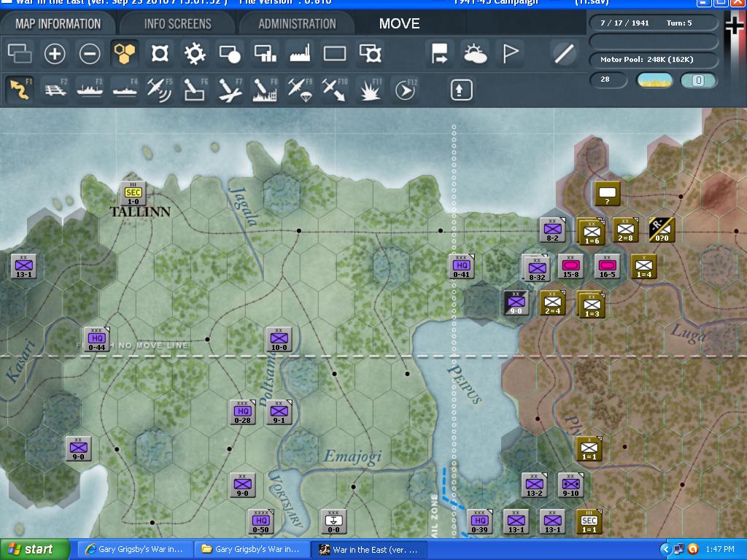Image resolution: width=747 pixels, height=560 pixels.
Task: Click the 28 value pill
Action: pyautogui.click(x=608, y=79)
